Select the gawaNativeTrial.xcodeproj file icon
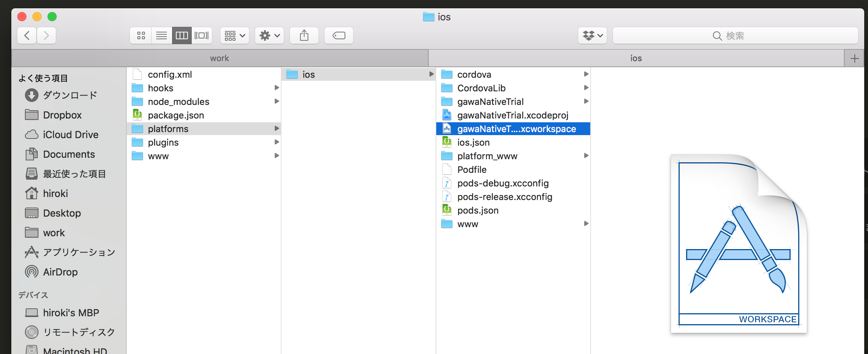This screenshot has width=868, height=354. pyautogui.click(x=447, y=115)
